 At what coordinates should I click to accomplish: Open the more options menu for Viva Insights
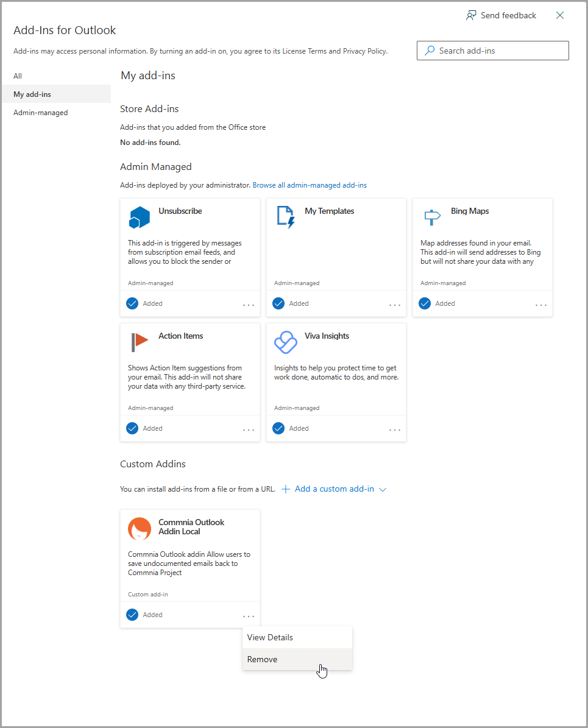[x=395, y=430]
